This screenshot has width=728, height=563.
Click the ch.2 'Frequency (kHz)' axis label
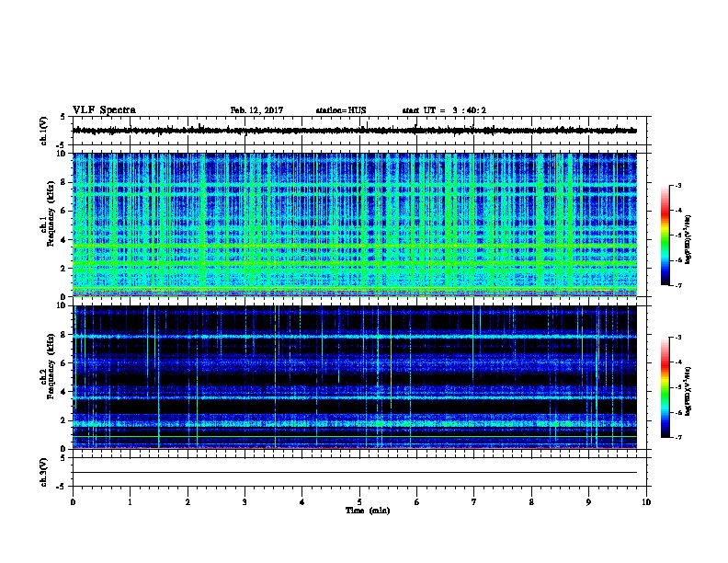(x=51, y=366)
